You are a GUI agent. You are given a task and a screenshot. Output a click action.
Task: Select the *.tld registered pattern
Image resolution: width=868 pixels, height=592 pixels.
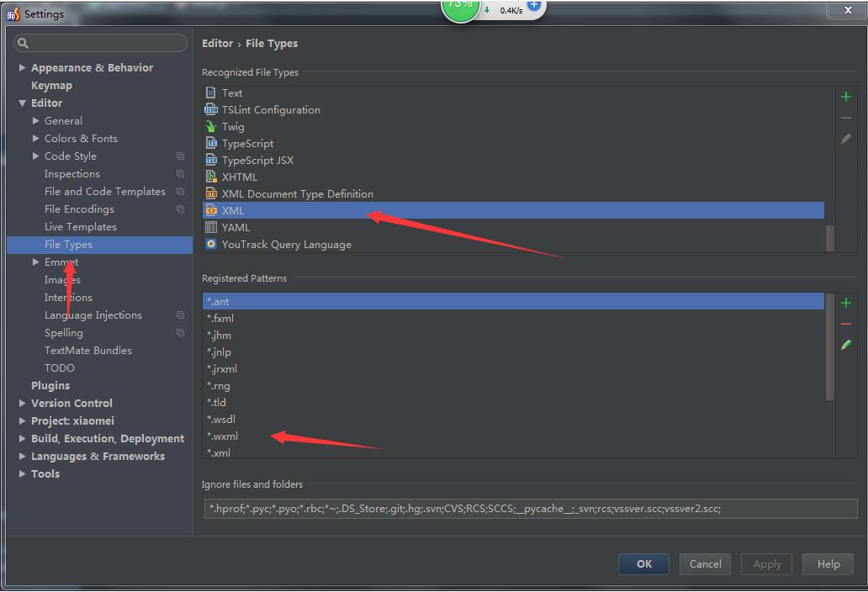pos(513,402)
